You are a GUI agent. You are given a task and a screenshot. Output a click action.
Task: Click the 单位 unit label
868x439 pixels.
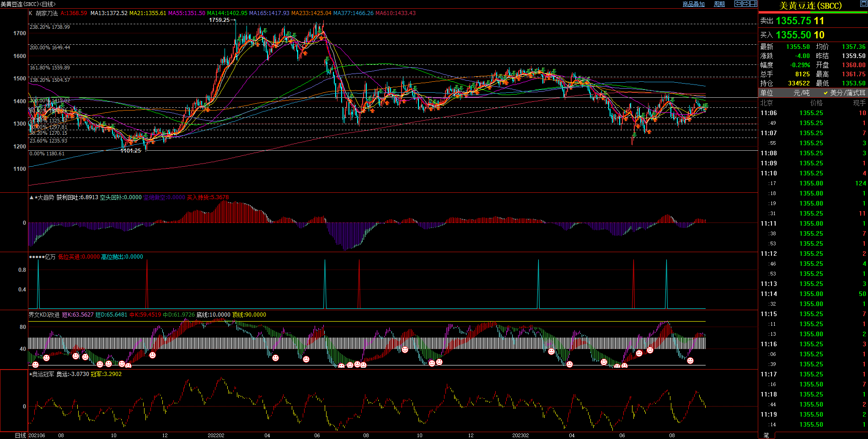click(x=766, y=93)
